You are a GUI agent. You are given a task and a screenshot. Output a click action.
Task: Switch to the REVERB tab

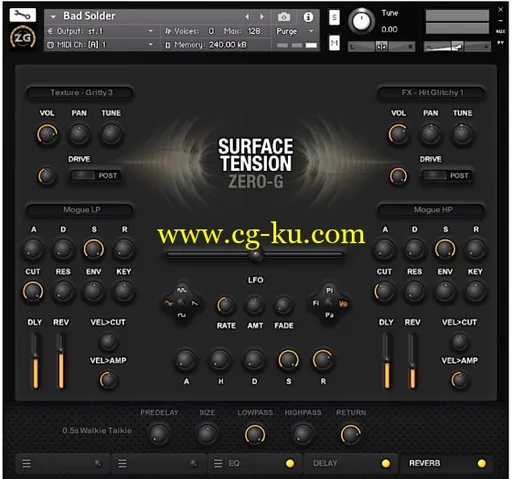pos(447,463)
